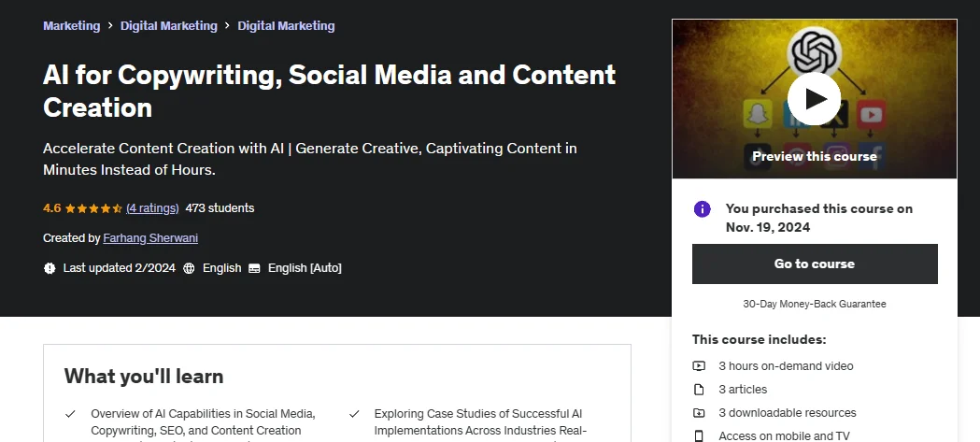The width and height of the screenshot is (980, 442).
Task: Open the first Digital Marketing breadcrumb
Action: (x=169, y=25)
